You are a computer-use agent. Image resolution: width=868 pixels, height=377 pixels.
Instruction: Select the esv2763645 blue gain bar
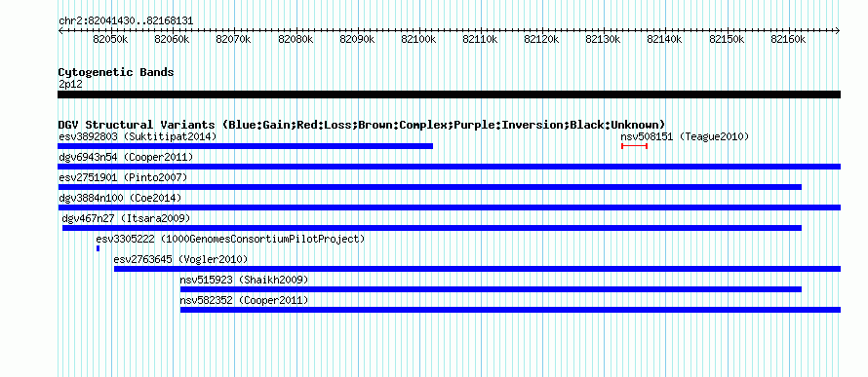pyautogui.click(x=477, y=269)
